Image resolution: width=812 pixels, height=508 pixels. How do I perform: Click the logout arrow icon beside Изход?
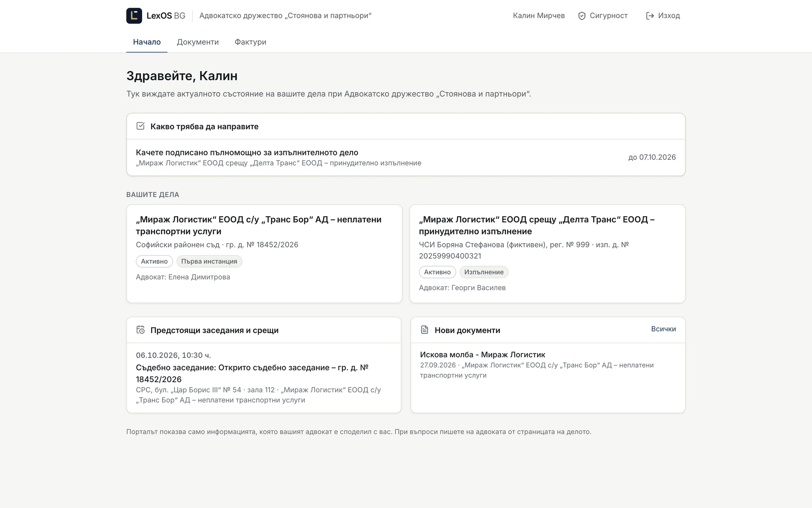pos(650,16)
